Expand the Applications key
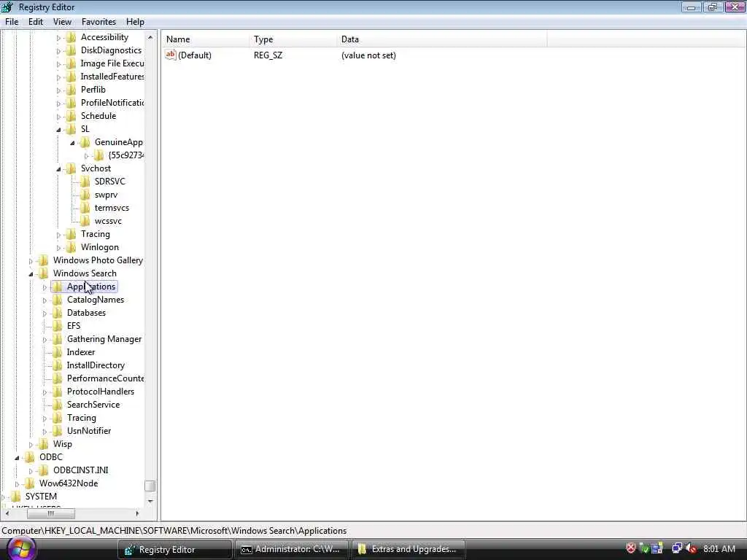Screen dimensions: 747x560 (44, 287)
